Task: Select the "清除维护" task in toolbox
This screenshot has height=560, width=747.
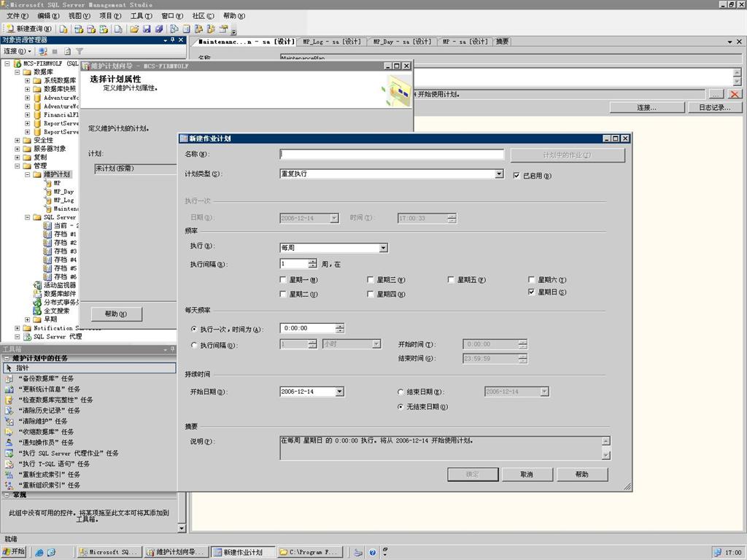Action: click(x=42, y=421)
